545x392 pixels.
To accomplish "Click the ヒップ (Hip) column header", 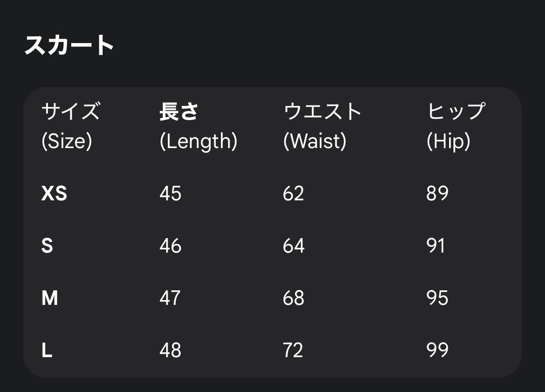I will 455,126.
